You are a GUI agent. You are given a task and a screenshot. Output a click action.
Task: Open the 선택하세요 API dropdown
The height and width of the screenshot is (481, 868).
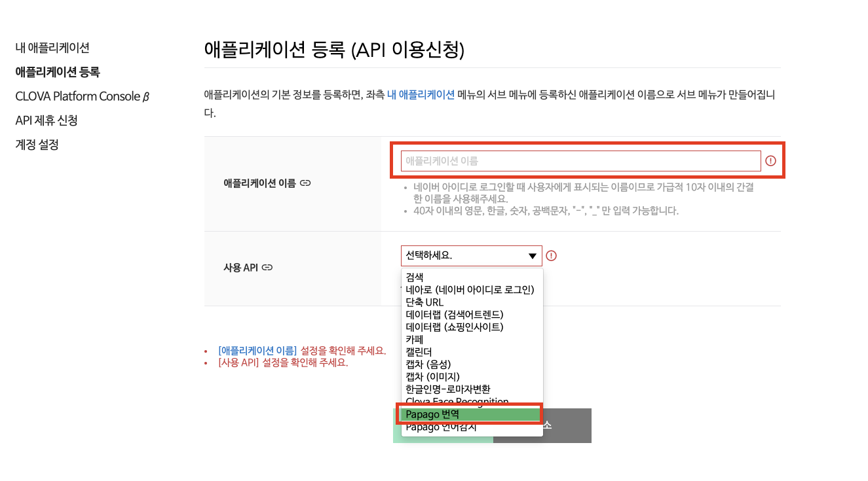[x=472, y=256]
